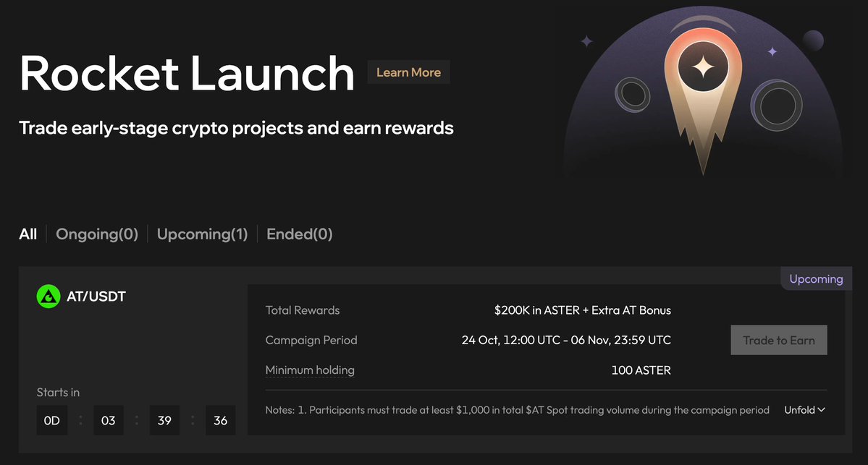Click the countdown hours box
The image size is (868, 465).
coord(108,420)
